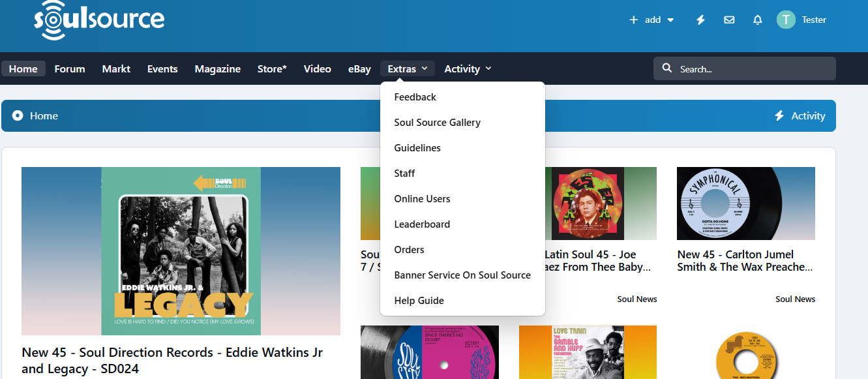Screen dimensions: 868x379
Task: Collapse the Extras dropdown menu
Action: pyautogui.click(x=407, y=68)
